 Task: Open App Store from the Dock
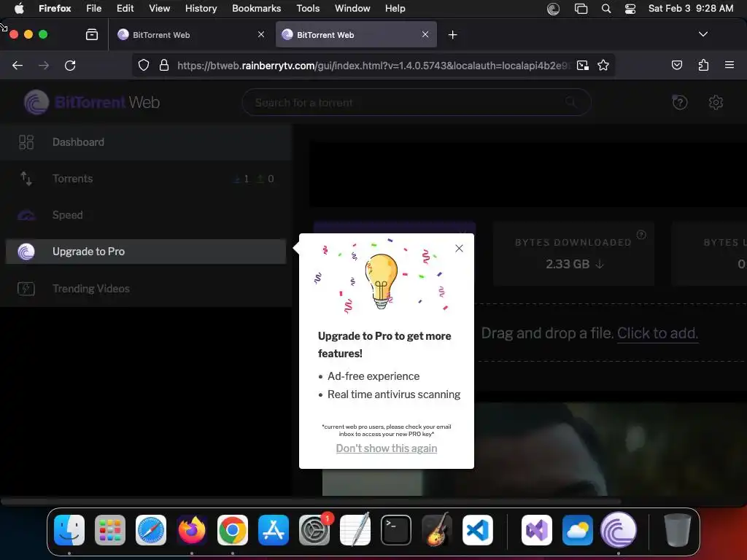(x=274, y=530)
